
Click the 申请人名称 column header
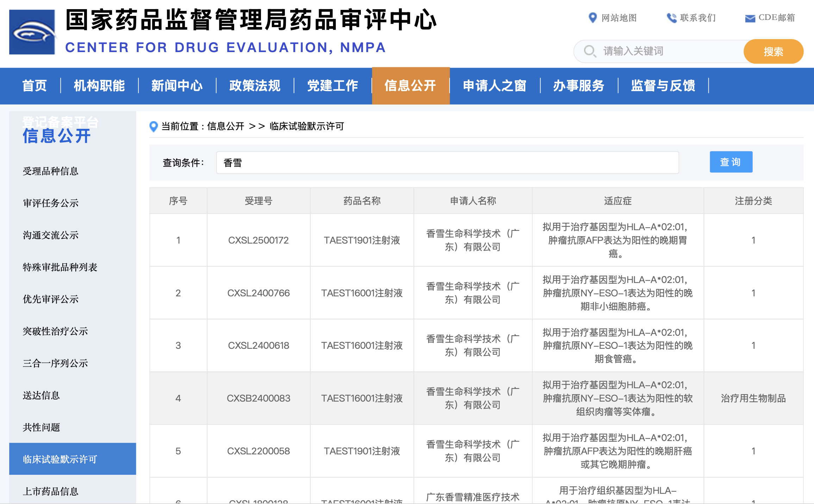click(x=473, y=201)
